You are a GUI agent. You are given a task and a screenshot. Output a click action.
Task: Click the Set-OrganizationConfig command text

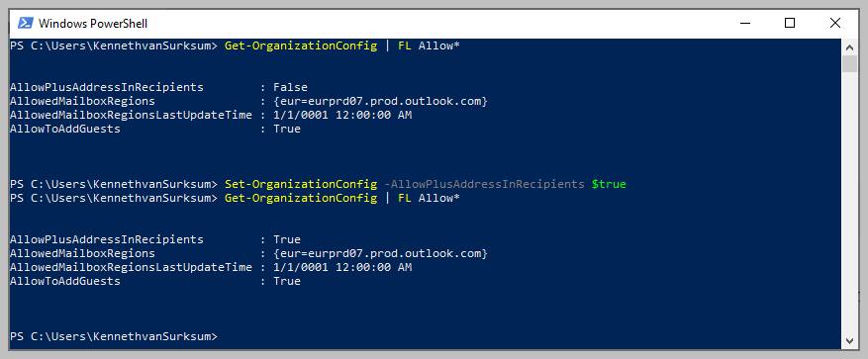[301, 184]
